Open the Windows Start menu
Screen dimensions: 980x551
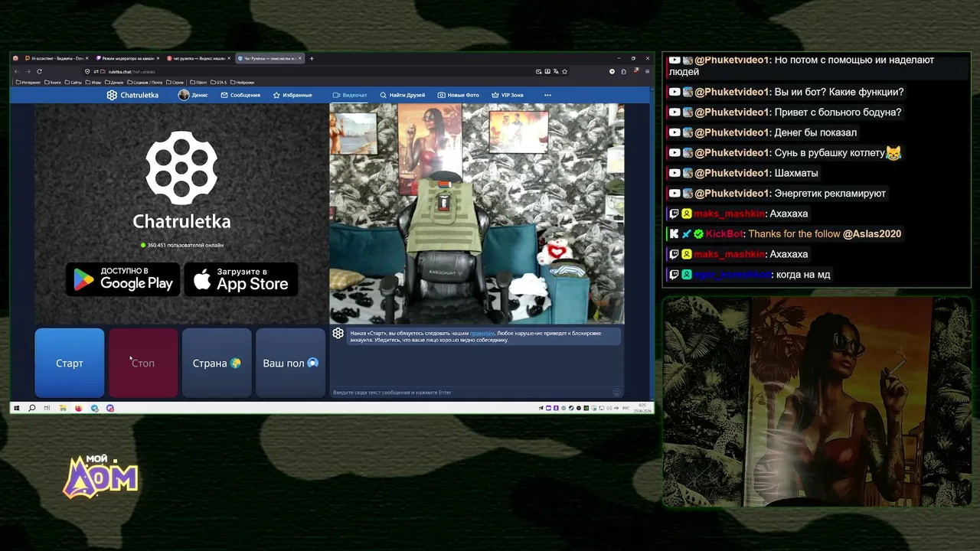[x=16, y=408]
